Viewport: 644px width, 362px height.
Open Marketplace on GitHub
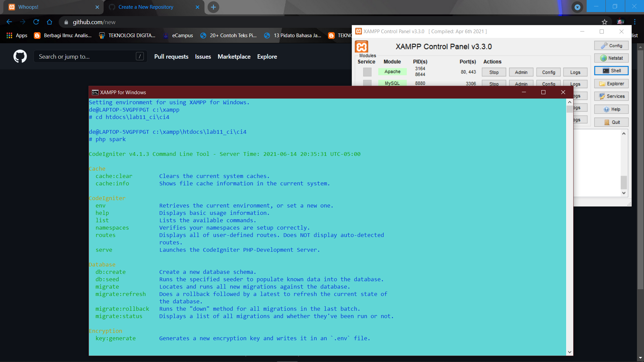pos(234,56)
